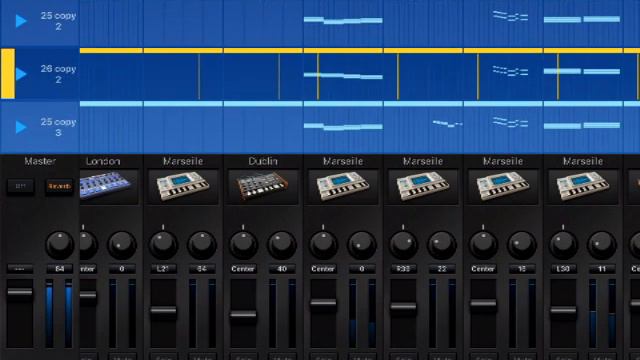This screenshot has height=360, width=640.
Task: Turn the London send knob set to 0
Action: (x=122, y=245)
